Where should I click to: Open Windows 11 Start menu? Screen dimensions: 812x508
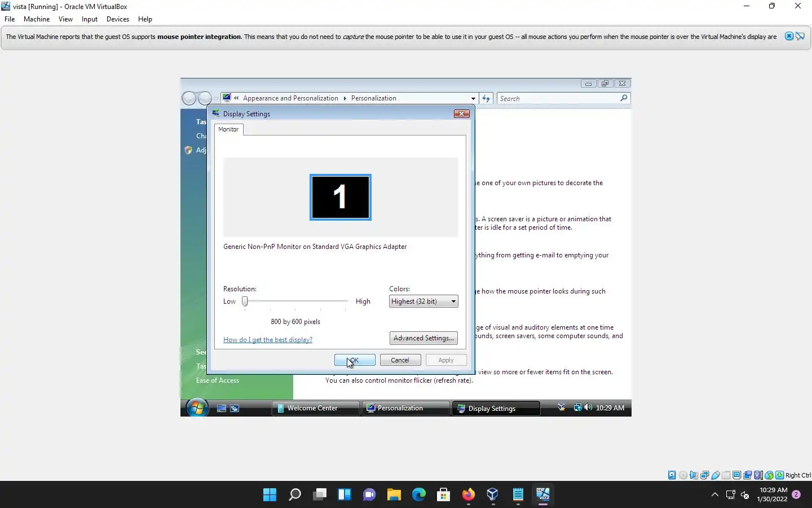(x=270, y=495)
